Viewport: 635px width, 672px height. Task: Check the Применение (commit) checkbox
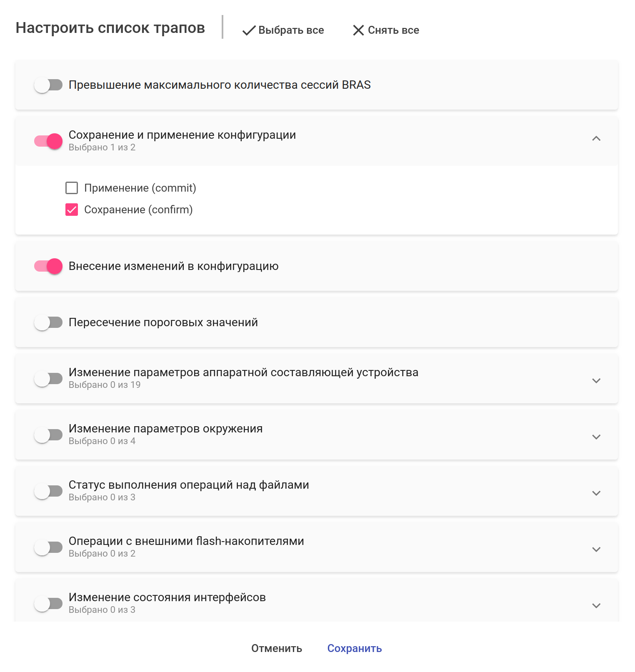pyautogui.click(x=72, y=188)
